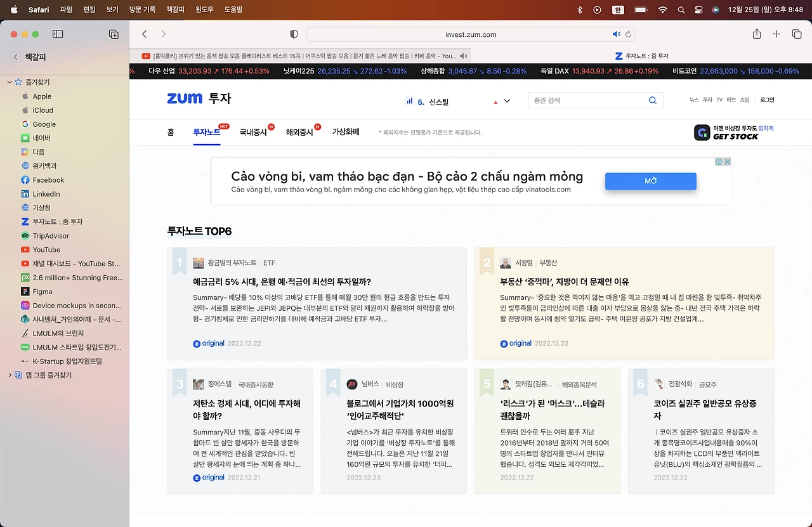This screenshot has height=527, width=812.
Task: Show the tab overview icon
Action: coord(797,34)
